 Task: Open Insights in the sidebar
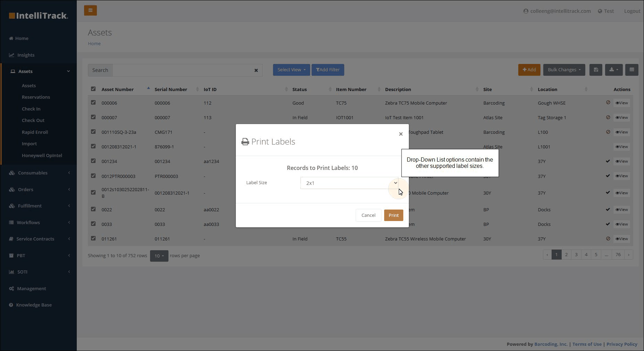(x=22, y=55)
